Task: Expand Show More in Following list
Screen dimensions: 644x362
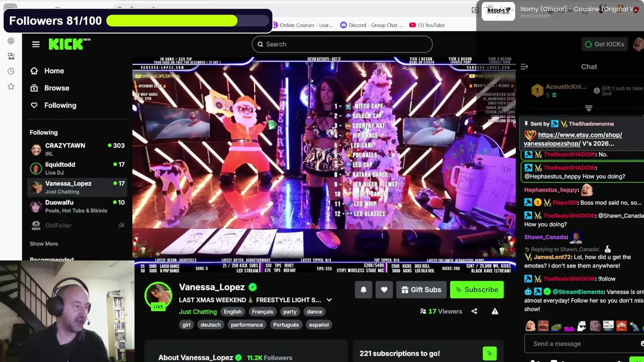Action: (x=44, y=244)
